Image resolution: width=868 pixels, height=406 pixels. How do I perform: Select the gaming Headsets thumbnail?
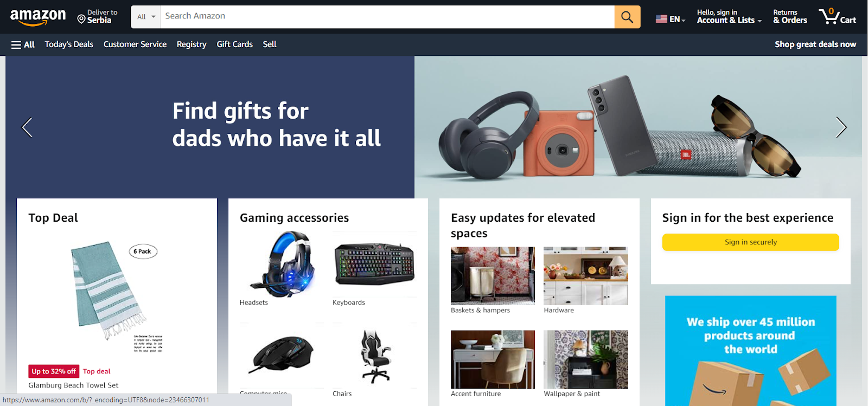coord(282,264)
